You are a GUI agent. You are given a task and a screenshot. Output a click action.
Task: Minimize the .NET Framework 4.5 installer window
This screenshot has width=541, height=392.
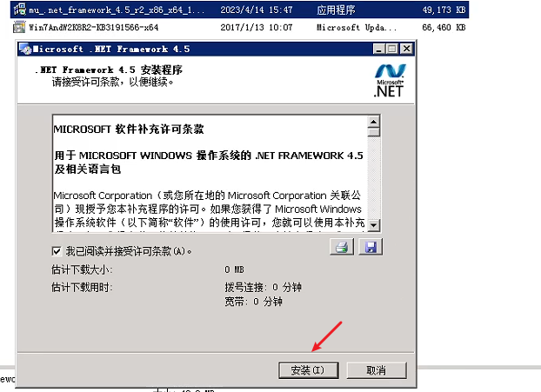[379, 49]
